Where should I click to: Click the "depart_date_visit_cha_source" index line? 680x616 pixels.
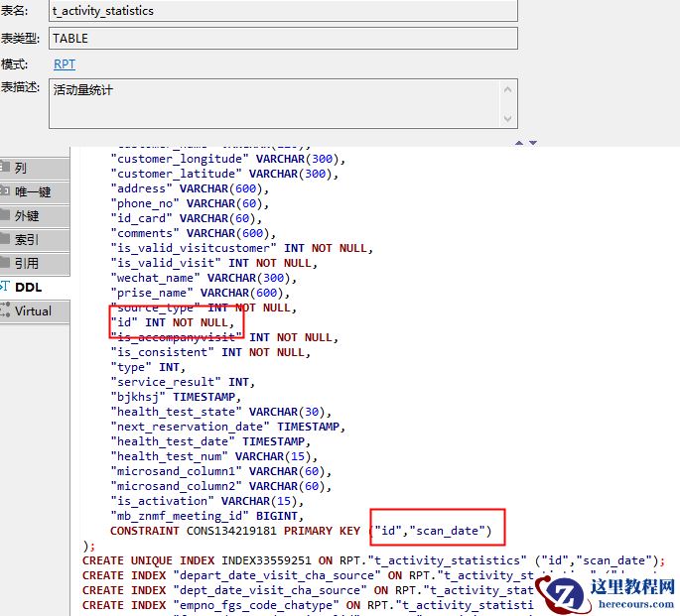tap(308, 575)
